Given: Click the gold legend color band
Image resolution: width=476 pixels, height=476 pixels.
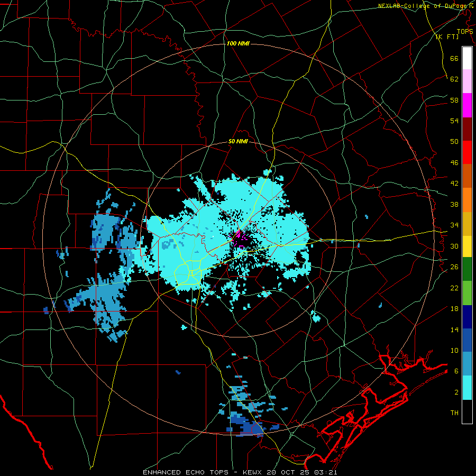Looking at the screenshot, I should point(467,224).
